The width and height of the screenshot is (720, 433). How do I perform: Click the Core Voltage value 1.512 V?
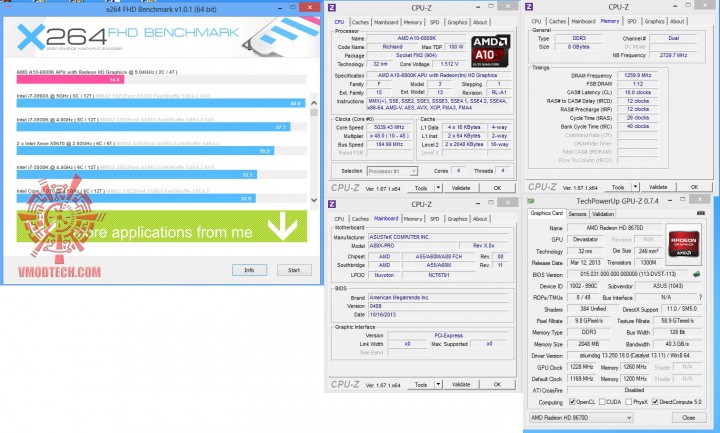[x=449, y=64]
